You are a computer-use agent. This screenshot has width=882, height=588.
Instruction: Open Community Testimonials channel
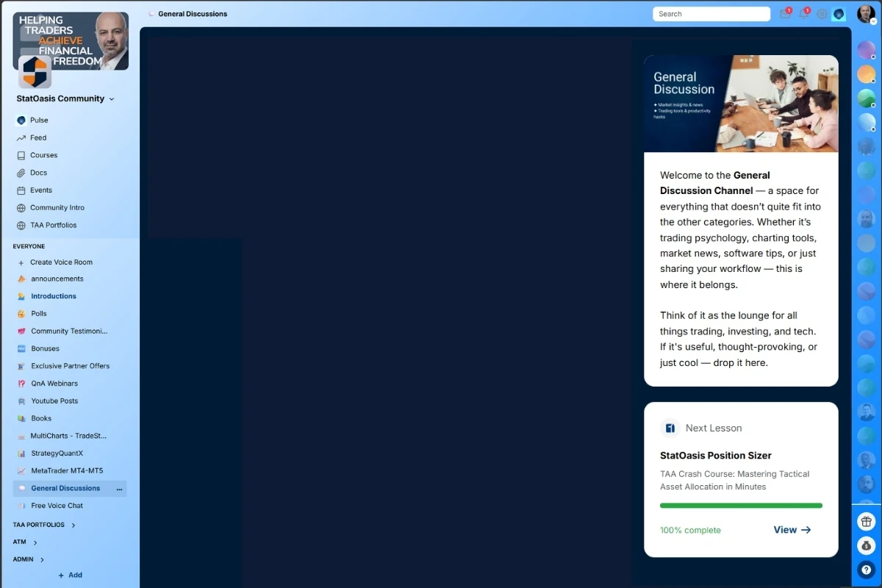69,331
